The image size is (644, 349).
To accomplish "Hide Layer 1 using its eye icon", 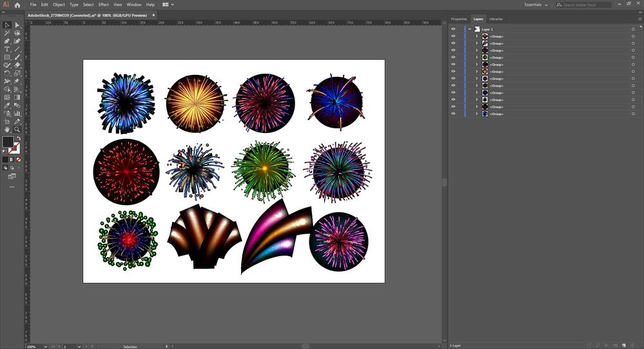I will click(453, 29).
